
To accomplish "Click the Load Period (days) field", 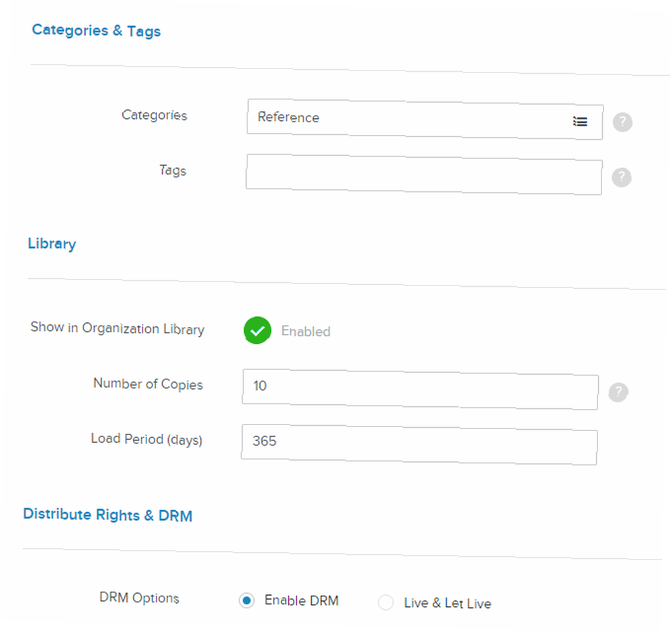I will coord(419,445).
